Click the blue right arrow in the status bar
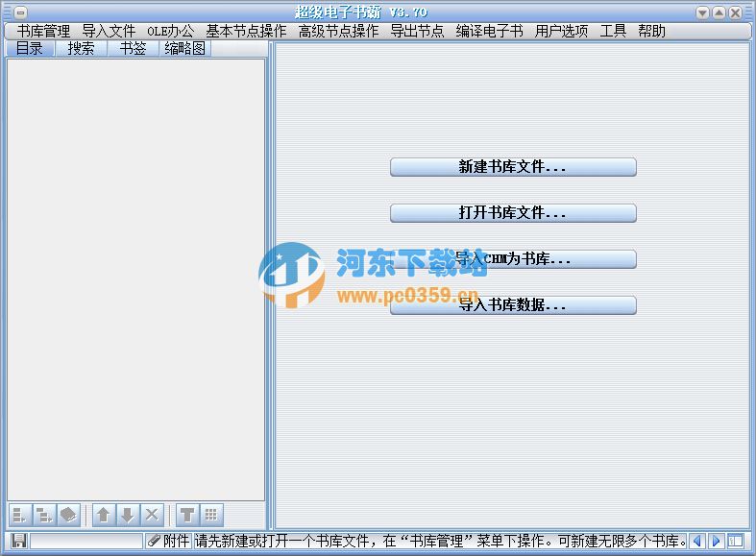Image resolution: width=756 pixels, height=556 pixels. pos(717,541)
